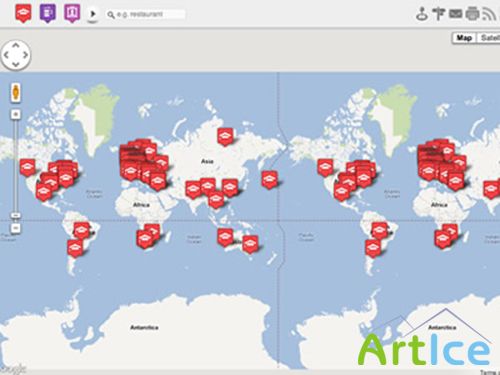Switch to the Map view button
500x375 pixels.
[x=464, y=38]
